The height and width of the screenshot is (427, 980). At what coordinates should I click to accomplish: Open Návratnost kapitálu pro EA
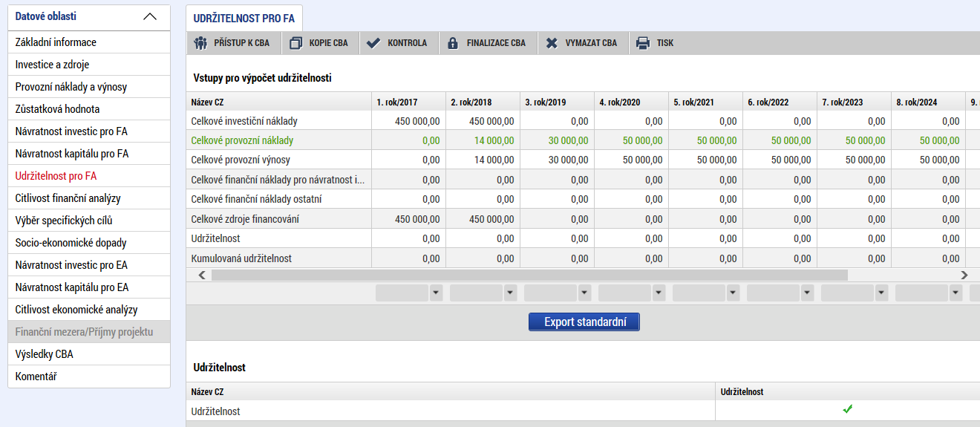(89, 287)
